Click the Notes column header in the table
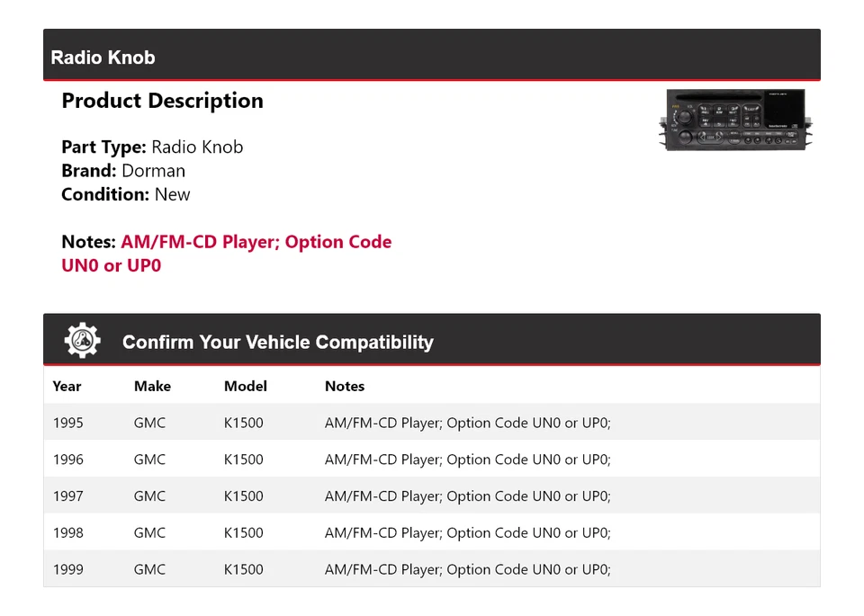The image size is (864, 616). tap(345, 386)
